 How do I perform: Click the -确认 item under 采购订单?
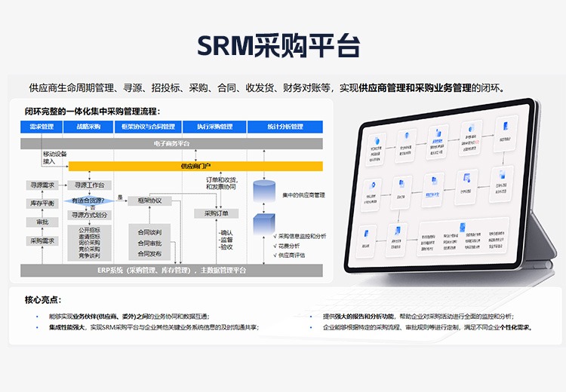[226, 233]
